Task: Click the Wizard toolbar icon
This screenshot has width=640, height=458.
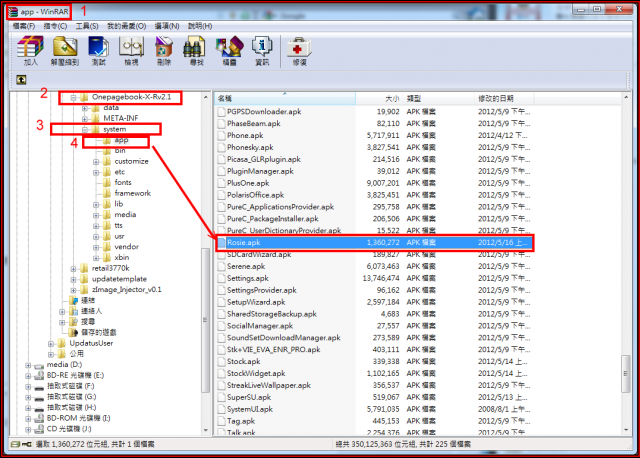Action: [x=229, y=47]
